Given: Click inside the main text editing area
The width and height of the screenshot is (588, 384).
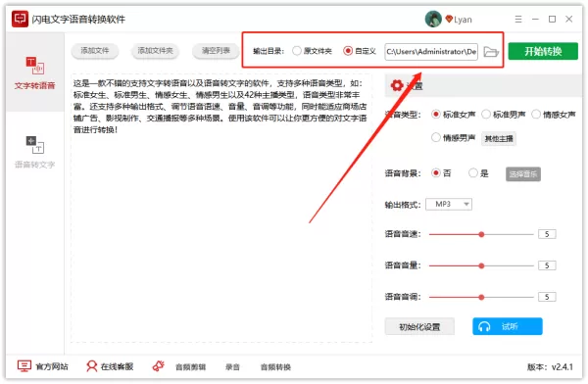Looking at the screenshot, I should coord(221,208).
